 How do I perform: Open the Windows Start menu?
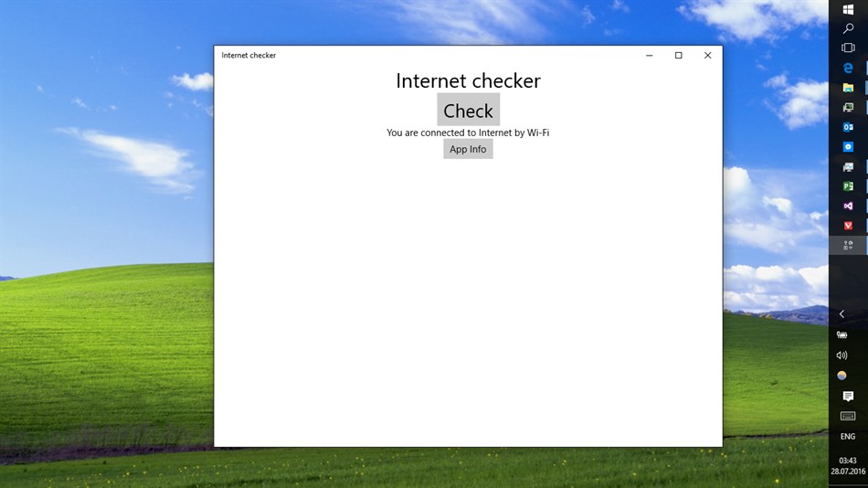click(848, 9)
